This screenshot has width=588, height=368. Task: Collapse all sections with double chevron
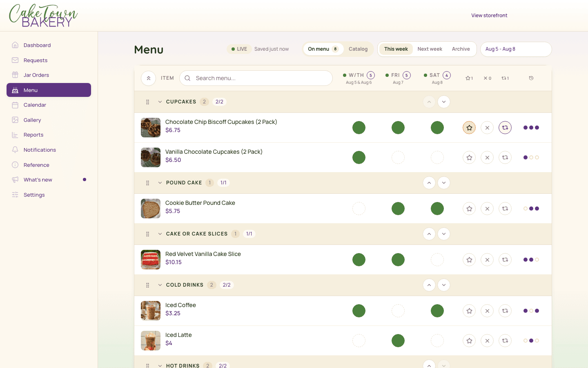149,78
